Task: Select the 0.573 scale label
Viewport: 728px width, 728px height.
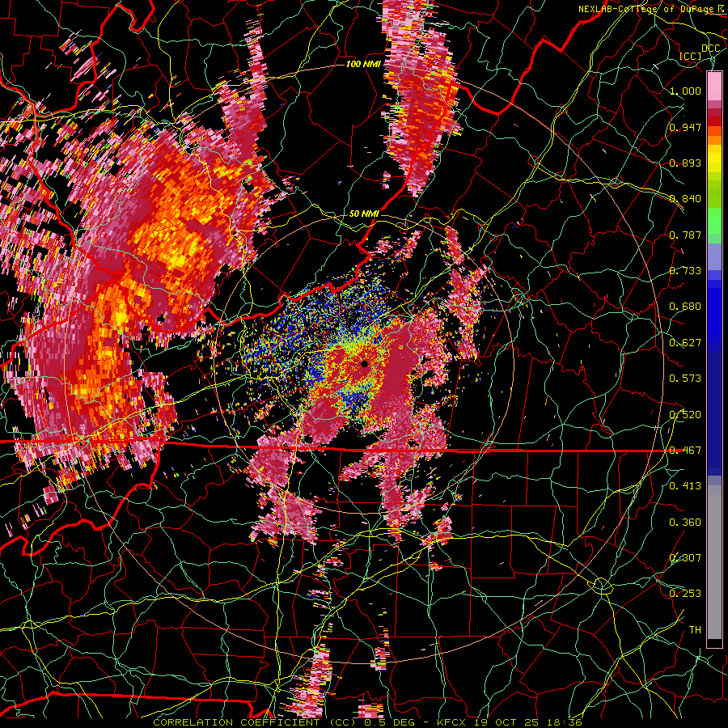Action: pos(685,379)
